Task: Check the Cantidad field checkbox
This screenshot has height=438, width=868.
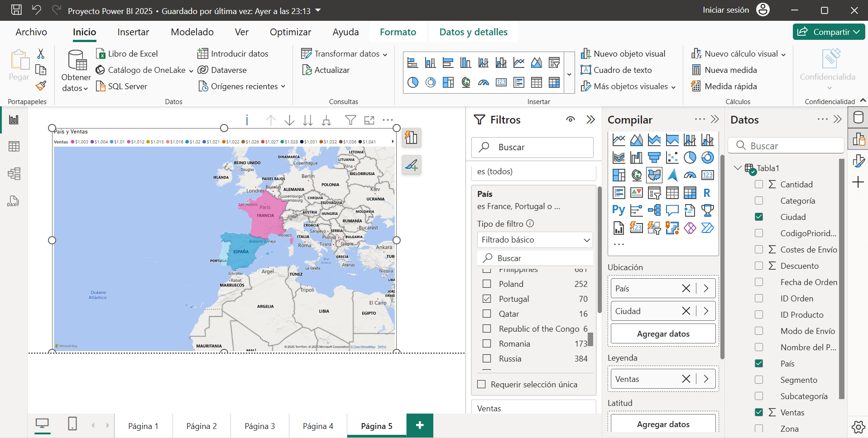Action: tap(759, 184)
